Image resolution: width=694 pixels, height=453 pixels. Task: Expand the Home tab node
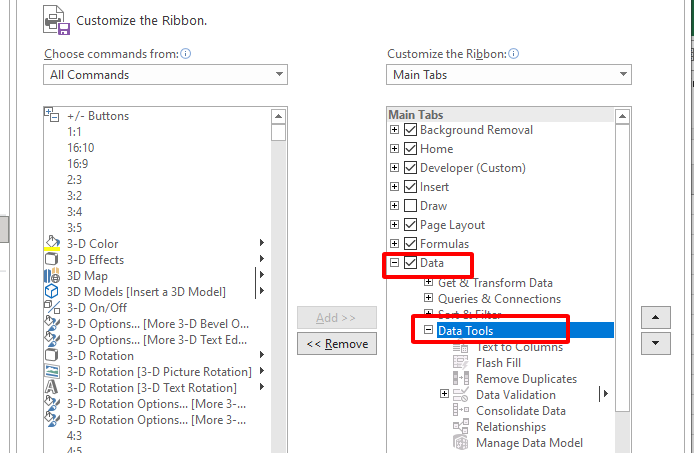(394, 149)
